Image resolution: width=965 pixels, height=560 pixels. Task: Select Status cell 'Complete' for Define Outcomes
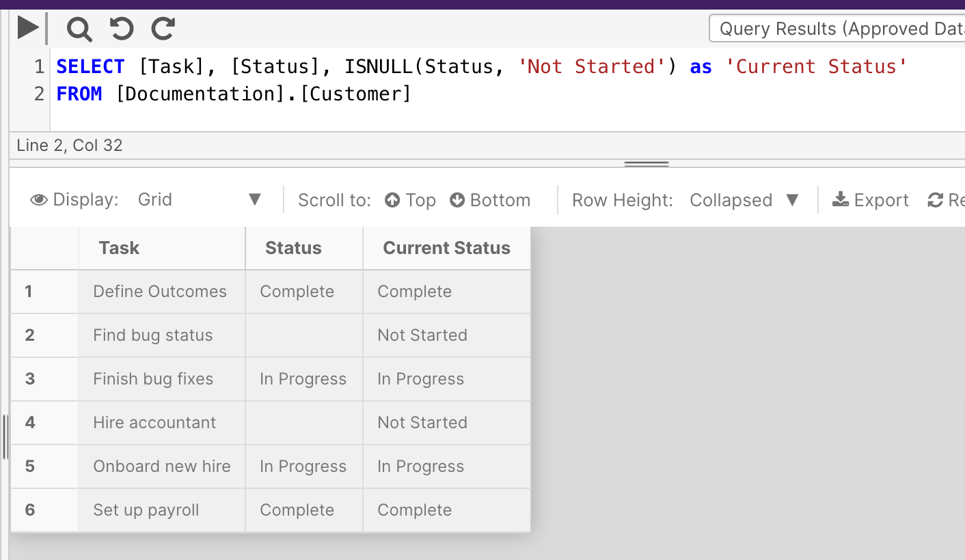point(304,292)
